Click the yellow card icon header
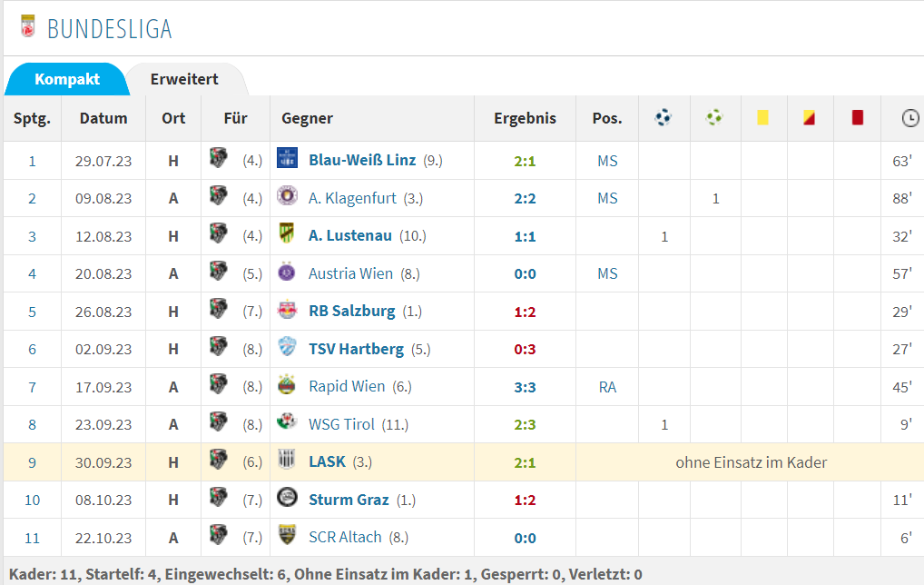Image resolution: width=924 pixels, height=585 pixels. (762, 118)
